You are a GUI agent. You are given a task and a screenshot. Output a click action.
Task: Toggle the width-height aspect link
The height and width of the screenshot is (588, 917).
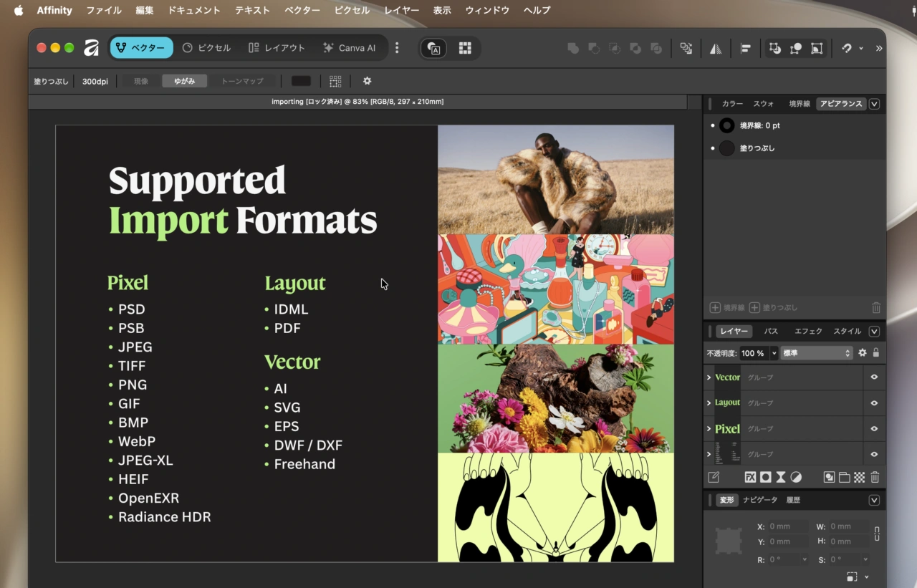[x=877, y=534]
